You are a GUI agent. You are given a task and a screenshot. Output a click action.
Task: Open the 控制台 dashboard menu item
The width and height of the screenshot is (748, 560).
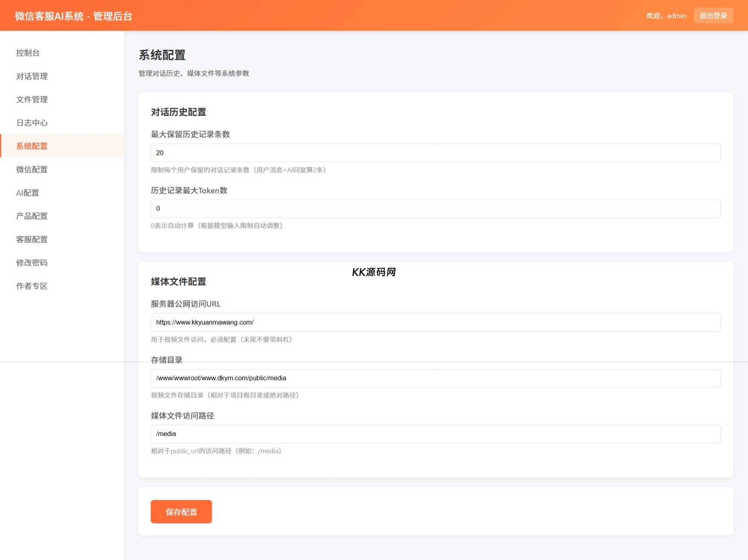pos(28,53)
